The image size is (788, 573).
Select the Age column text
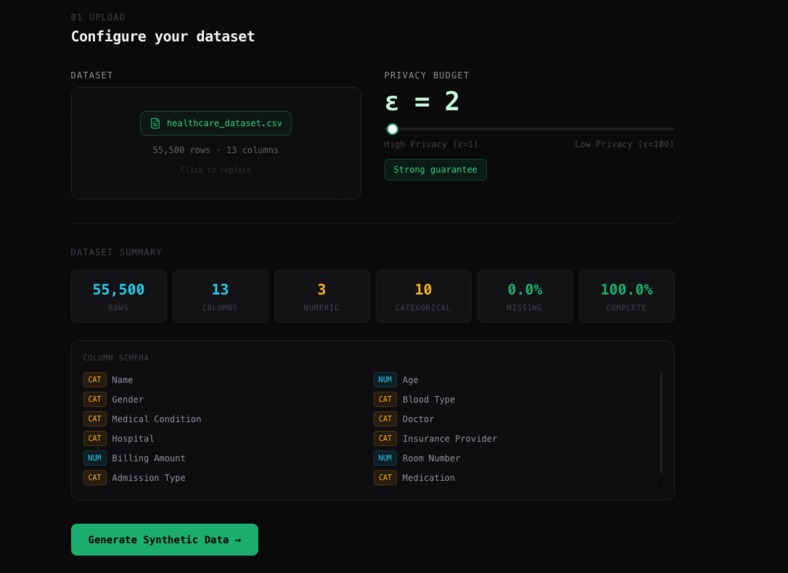(x=410, y=380)
